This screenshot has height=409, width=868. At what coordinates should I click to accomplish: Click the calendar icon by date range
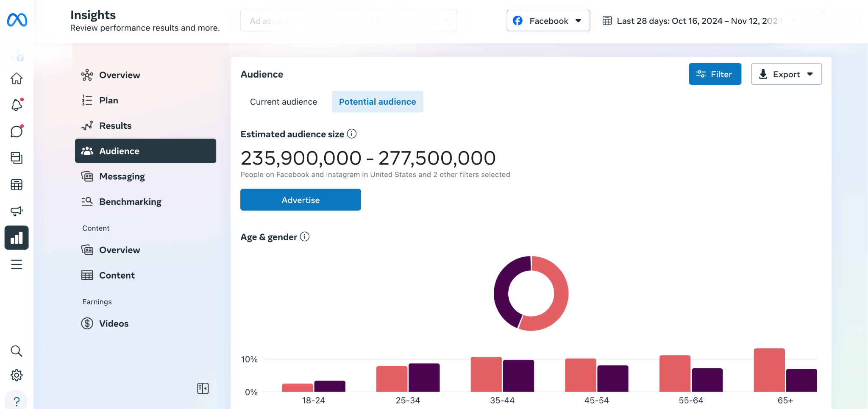607,20
